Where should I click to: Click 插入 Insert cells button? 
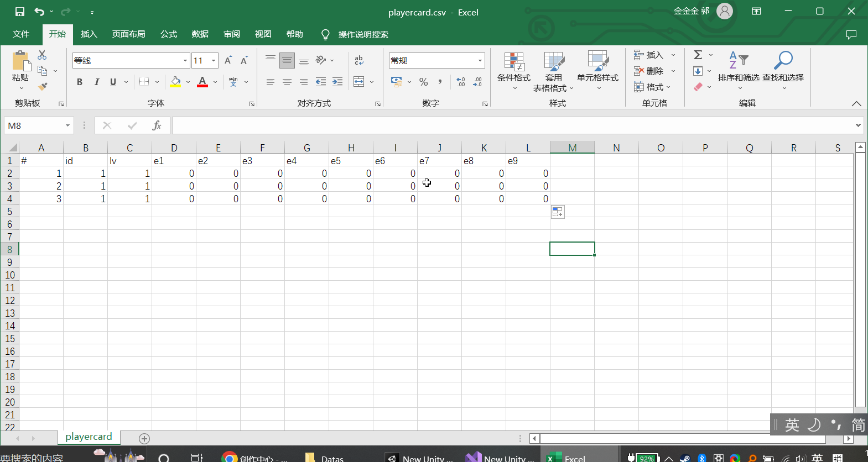click(649, 55)
